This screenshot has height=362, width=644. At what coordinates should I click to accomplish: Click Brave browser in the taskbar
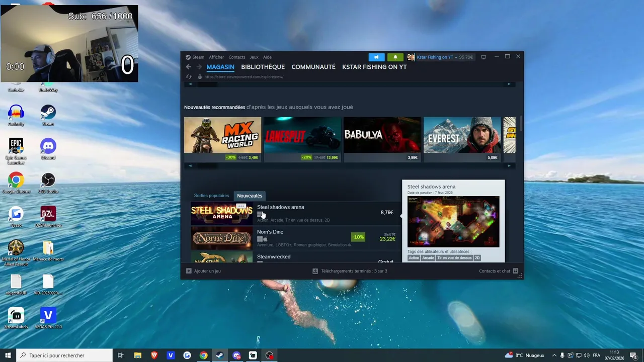pyautogui.click(x=154, y=355)
